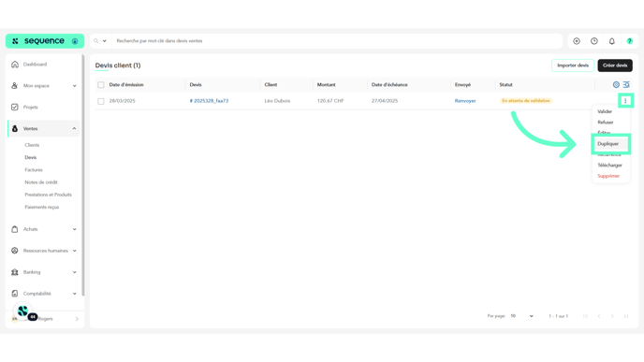Expand the Banking chevron
The image size is (644, 362).
click(74, 272)
